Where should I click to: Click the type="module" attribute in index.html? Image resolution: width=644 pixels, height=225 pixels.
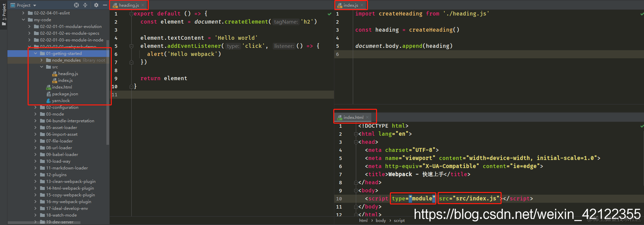point(413,199)
